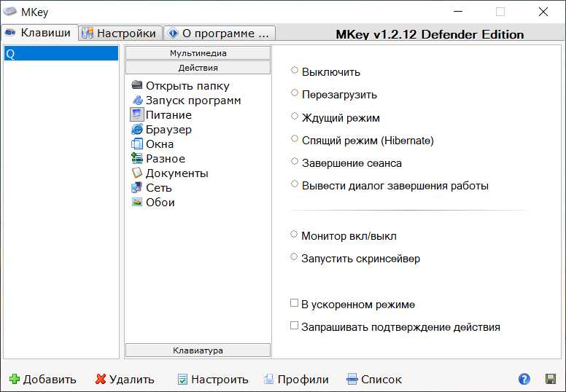
Task: Choose Разное action label
Action: tap(166, 159)
